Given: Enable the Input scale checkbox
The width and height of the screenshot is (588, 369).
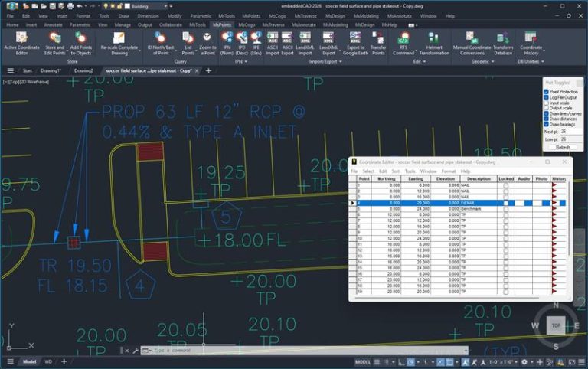Looking at the screenshot, I should pos(547,103).
